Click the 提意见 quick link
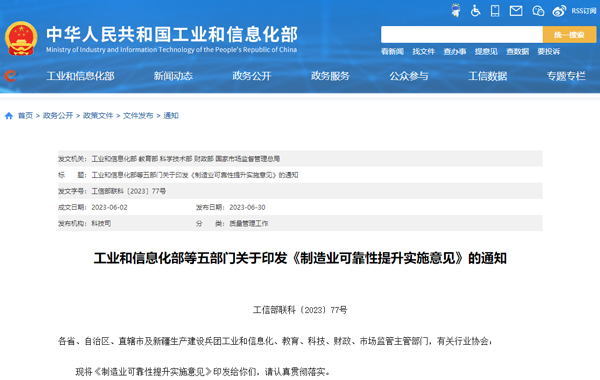600x380 pixels. click(x=486, y=51)
